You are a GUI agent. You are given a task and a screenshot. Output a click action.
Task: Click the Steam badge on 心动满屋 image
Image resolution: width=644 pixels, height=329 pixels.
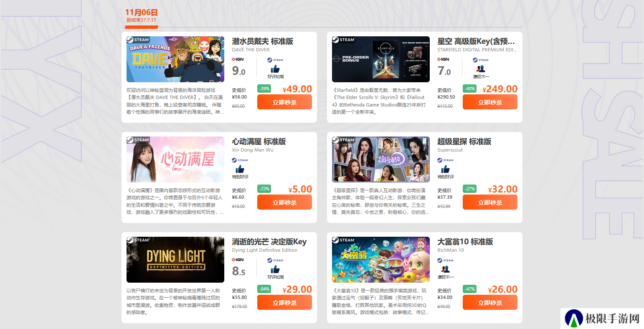[x=138, y=140]
